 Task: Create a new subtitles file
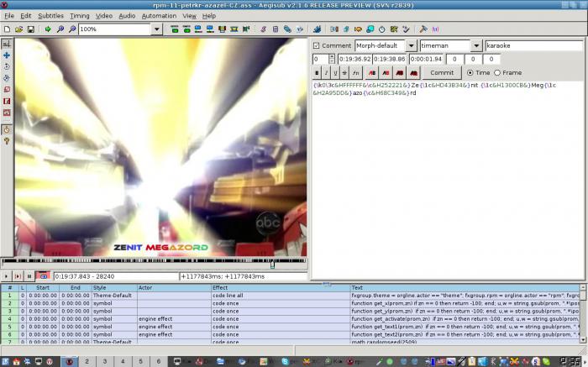[x=7, y=29]
